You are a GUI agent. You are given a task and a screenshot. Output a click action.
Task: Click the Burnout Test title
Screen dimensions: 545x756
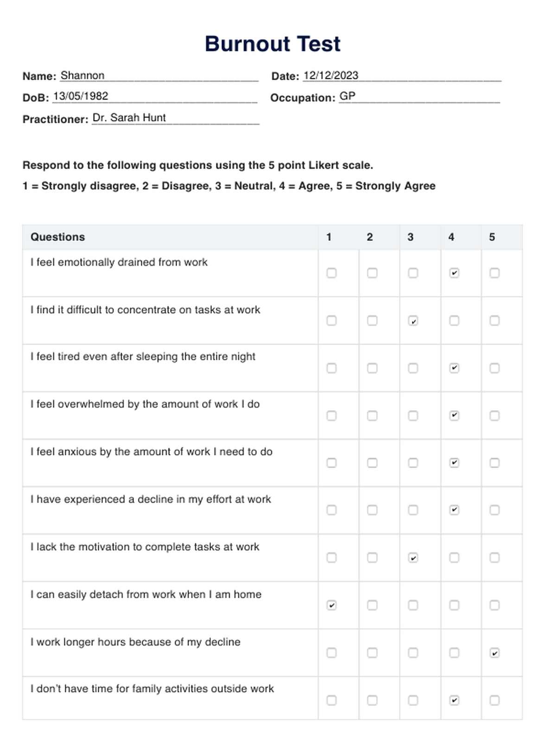tap(272, 44)
